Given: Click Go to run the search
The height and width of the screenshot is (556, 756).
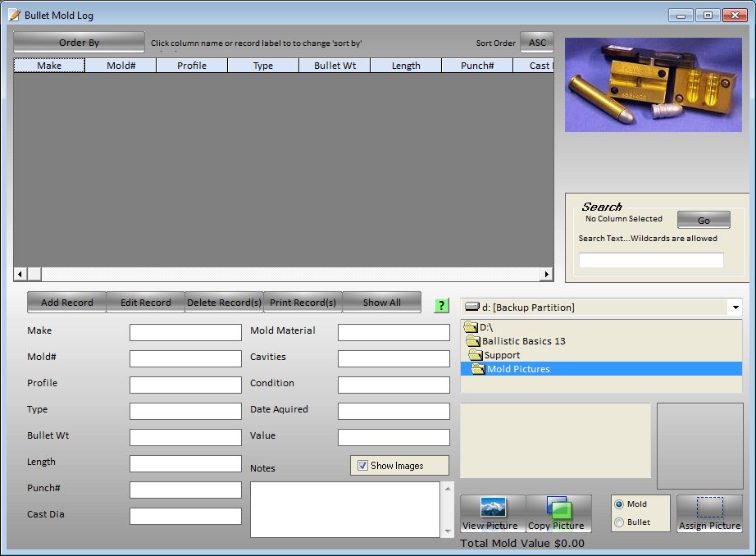Looking at the screenshot, I should 704,221.
